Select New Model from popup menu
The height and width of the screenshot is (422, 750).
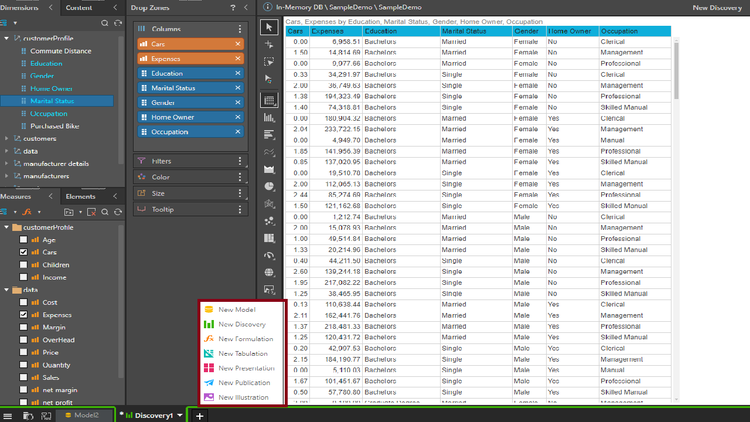click(237, 310)
